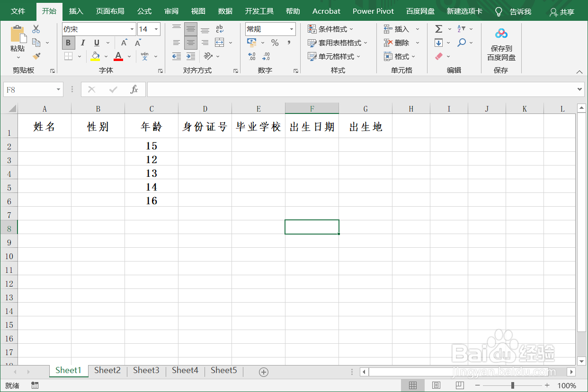Toggle Italic formatting
This screenshot has height=392, width=588.
coord(82,43)
